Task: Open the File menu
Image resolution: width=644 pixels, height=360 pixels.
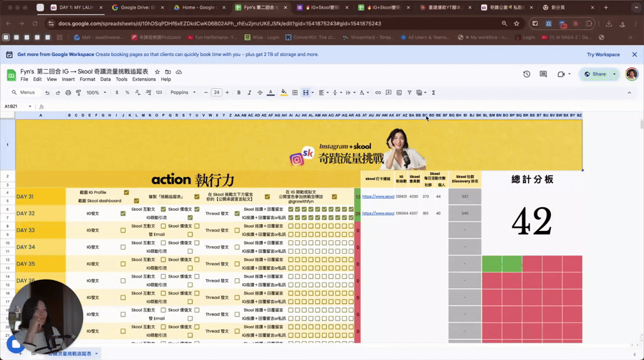Action: [x=25, y=79]
